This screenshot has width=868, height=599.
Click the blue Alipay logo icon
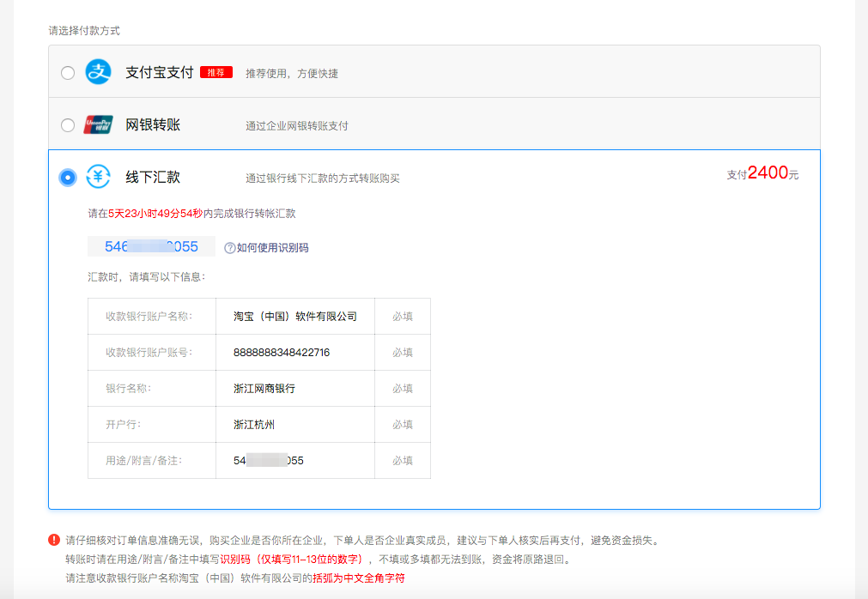98,72
